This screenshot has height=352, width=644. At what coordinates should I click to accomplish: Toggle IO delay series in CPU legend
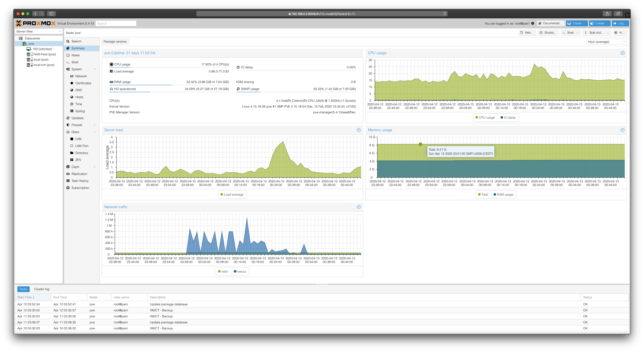click(508, 118)
